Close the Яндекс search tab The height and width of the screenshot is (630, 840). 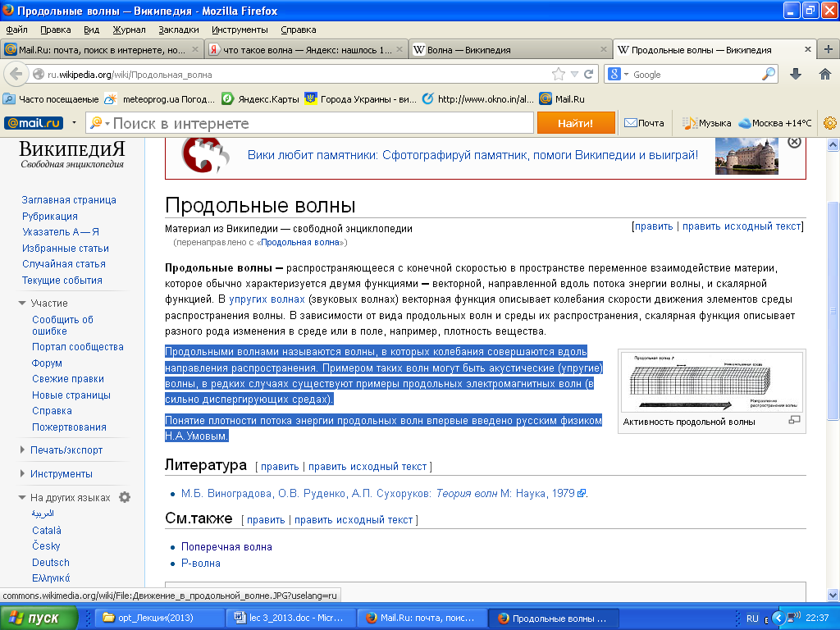point(399,49)
